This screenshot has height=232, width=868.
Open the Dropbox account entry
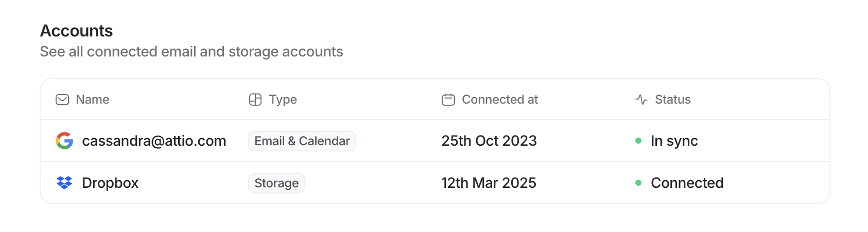(110, 183)
